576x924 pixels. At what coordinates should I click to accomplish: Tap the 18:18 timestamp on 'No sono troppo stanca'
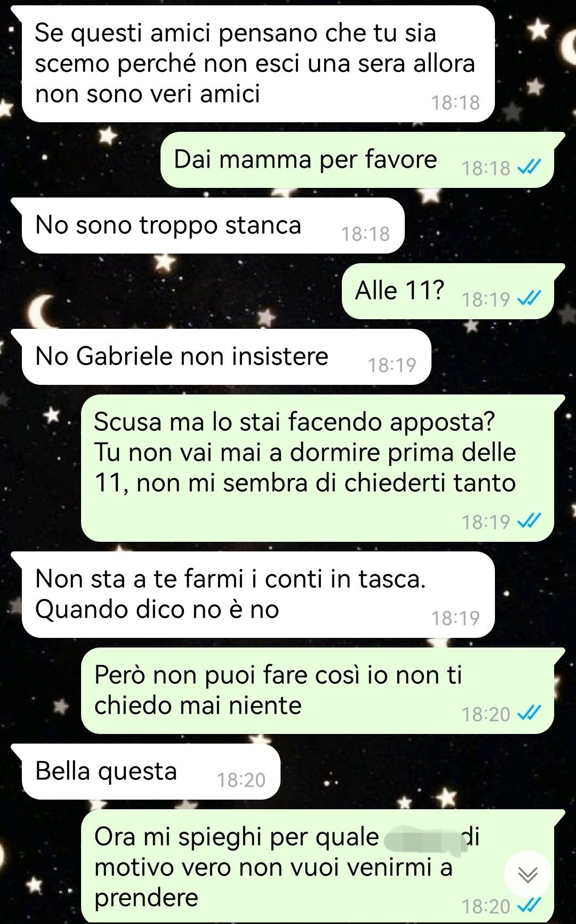click(x=365, y=234)
